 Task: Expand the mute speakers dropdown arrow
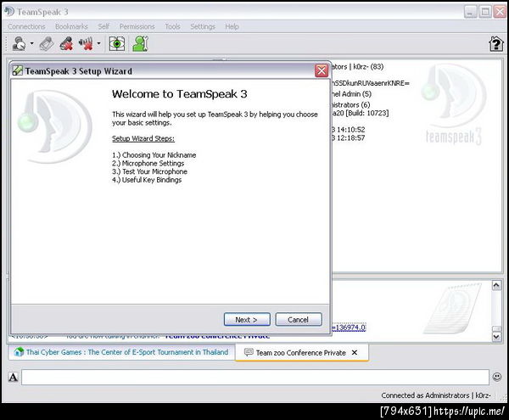98,43
